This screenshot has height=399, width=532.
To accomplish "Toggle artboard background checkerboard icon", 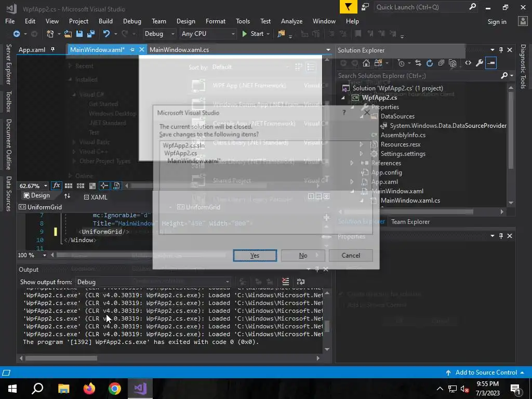I will coord(92,185).
